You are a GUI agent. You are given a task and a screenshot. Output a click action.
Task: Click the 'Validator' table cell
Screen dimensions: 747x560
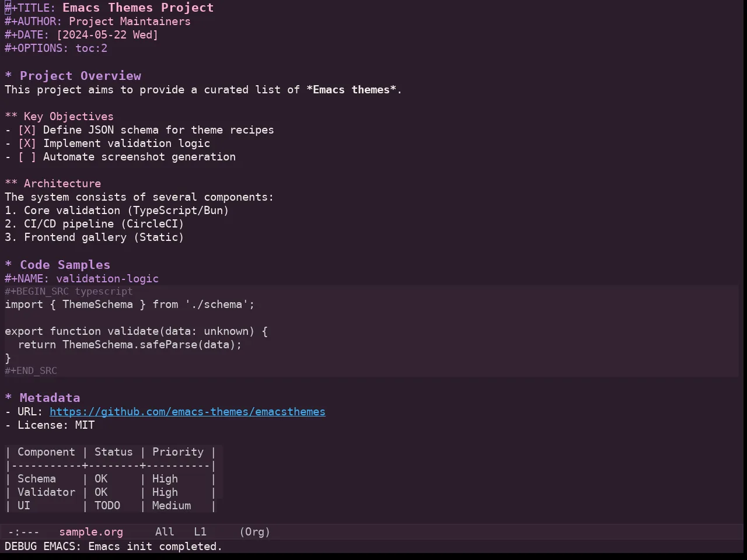point(46,492)
